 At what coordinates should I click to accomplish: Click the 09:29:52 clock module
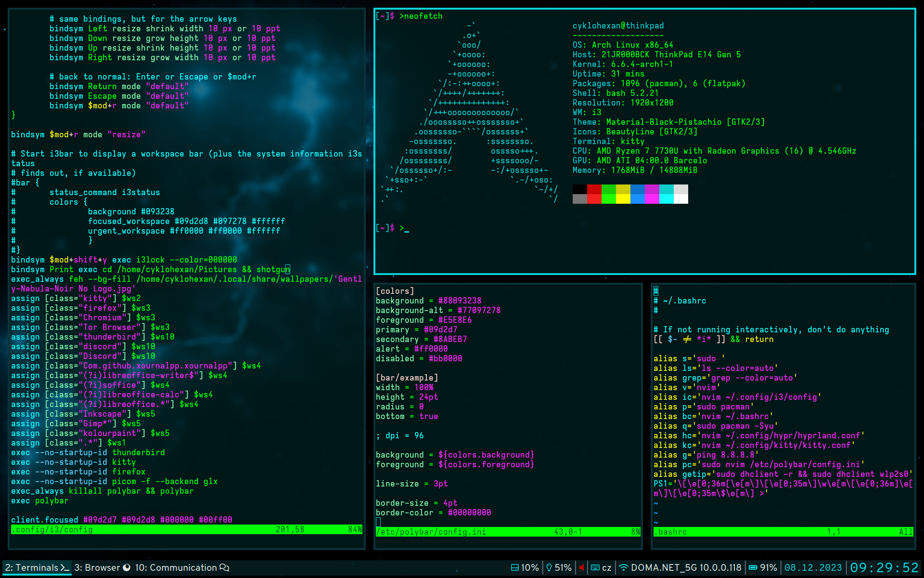(x=884, y=567)
